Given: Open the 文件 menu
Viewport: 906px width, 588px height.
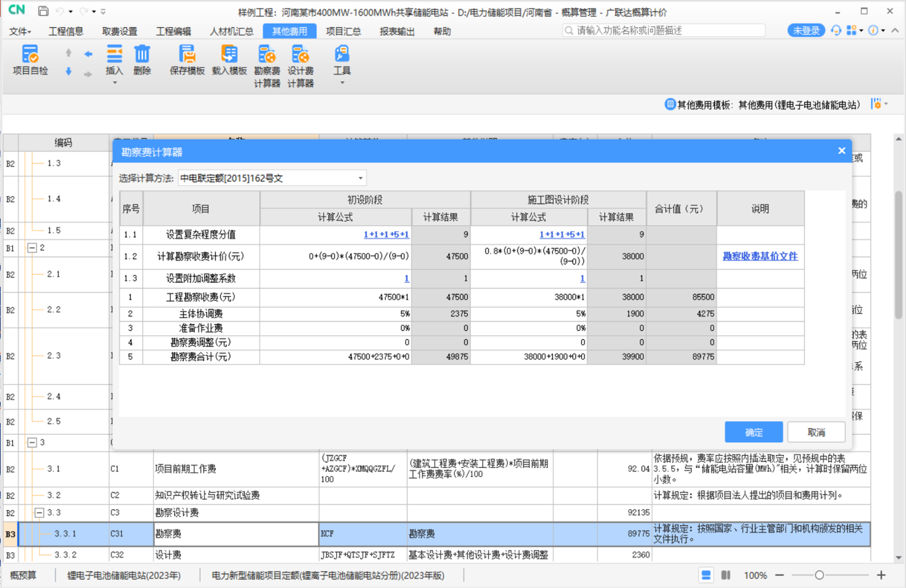Looking at the screenshot, I should coord(20,31).
